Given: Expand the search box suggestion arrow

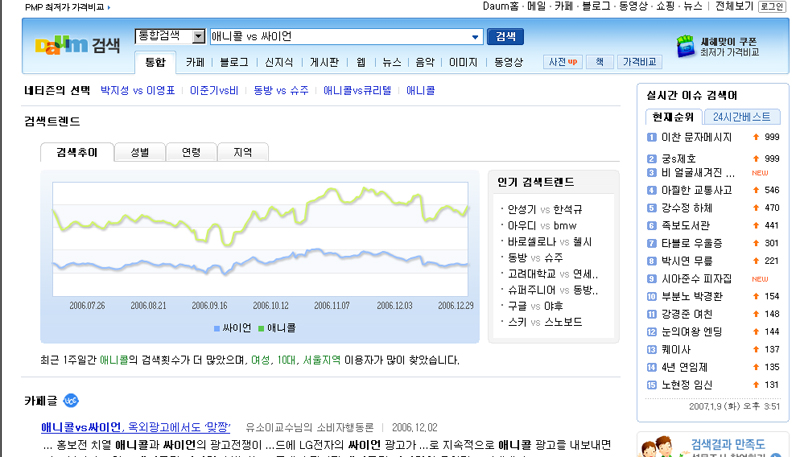Looking at the screenshot, I should (x=475, y=37).
